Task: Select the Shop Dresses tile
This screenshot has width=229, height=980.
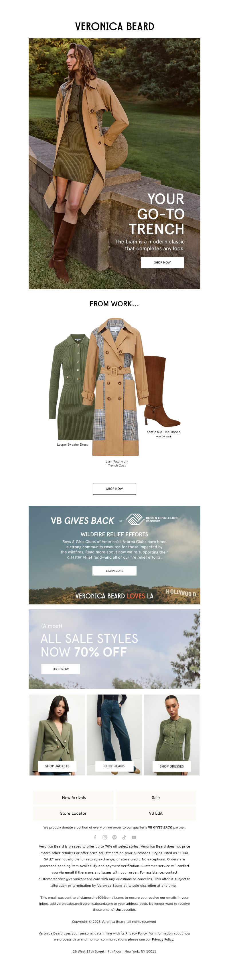Action: click(171, 766)
